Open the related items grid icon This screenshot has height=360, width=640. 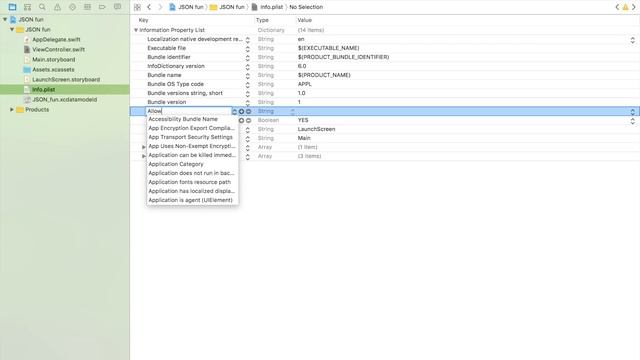[x=137, y=7]
